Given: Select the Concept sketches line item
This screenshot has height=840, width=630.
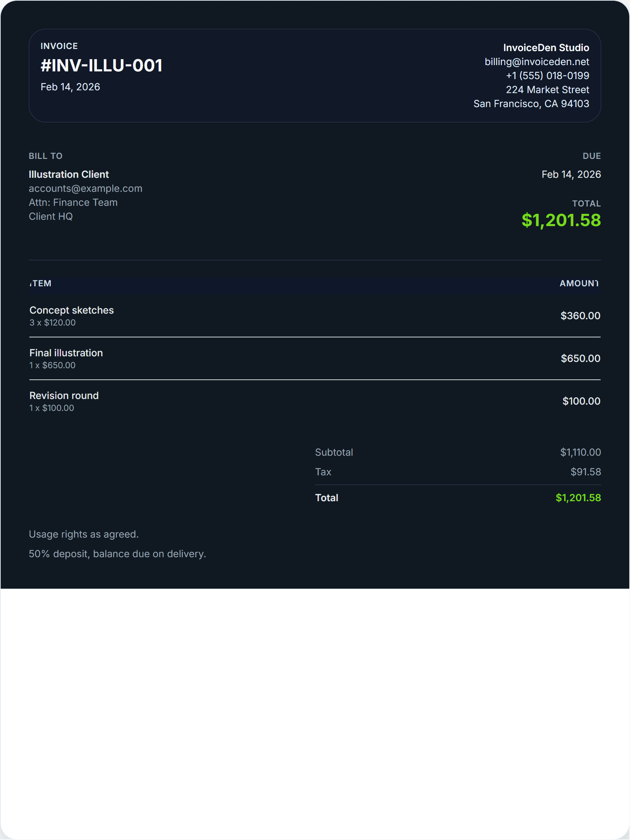Looking at the screenshot, I should coord(71,310).
